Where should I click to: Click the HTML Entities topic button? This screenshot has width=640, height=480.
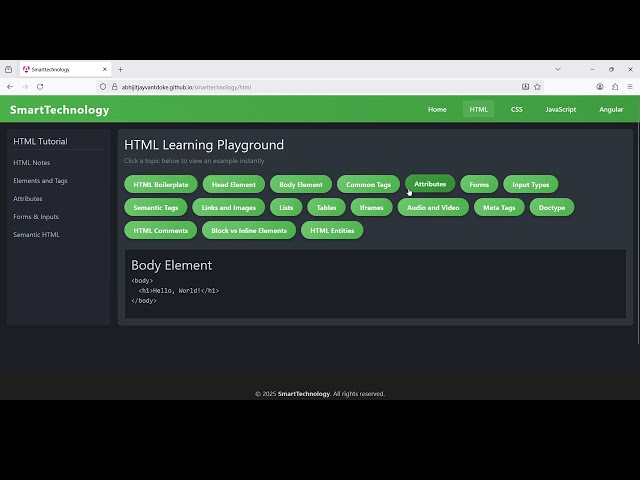click(x=332, y=230)
